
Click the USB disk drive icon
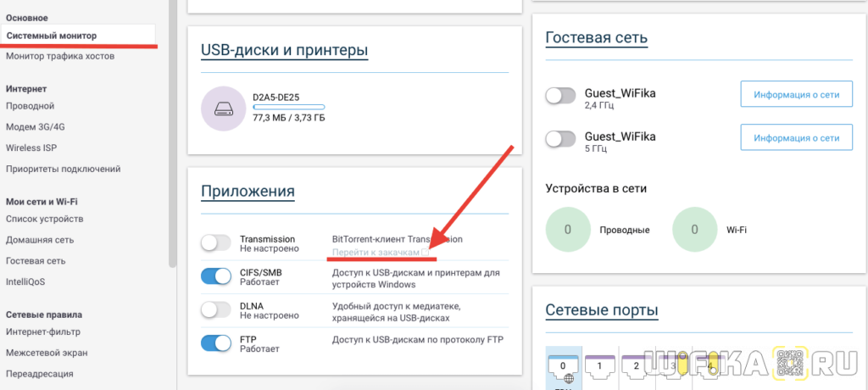point(225,110)
